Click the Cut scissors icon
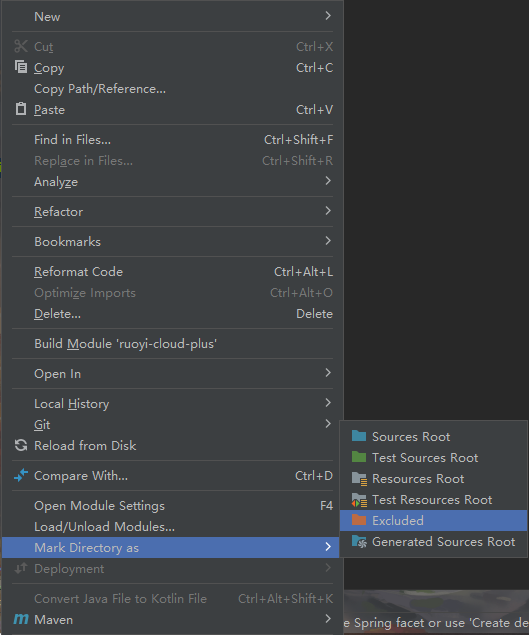Viewport: 529px width, 635px height. pyautogui.click(x=21, y=46)
